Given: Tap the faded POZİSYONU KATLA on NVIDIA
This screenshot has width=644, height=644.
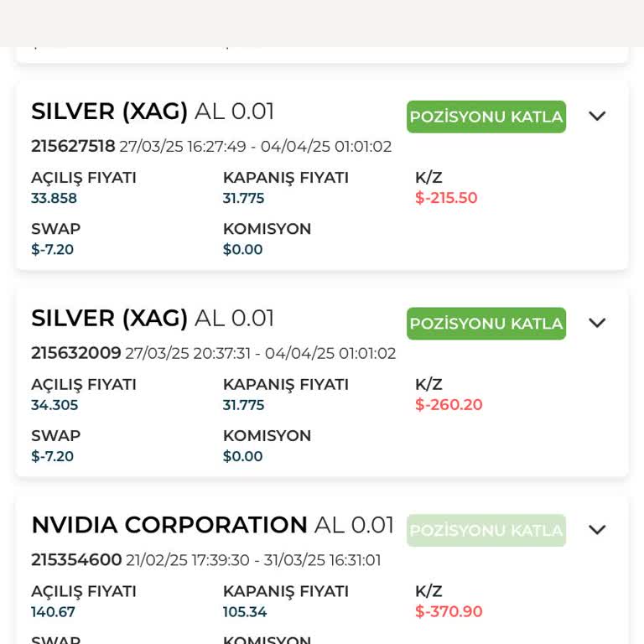Looking at the screenshot, I should [x=486, y=530].
